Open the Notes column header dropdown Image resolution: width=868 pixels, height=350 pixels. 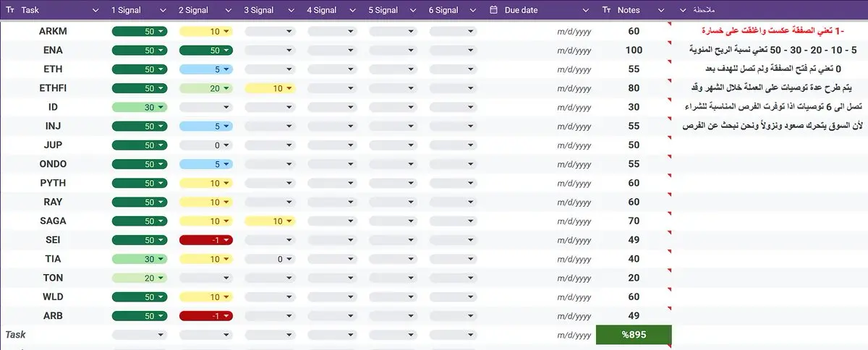pos(660,10)
